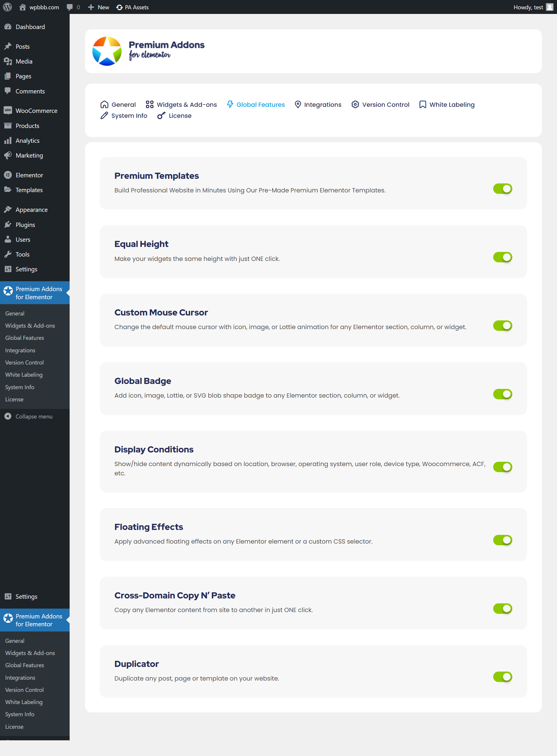This screenshot has width=557, height=756.
Task: Click the Custom Mouse Cursor heading
Action: [x=161, y=313]
